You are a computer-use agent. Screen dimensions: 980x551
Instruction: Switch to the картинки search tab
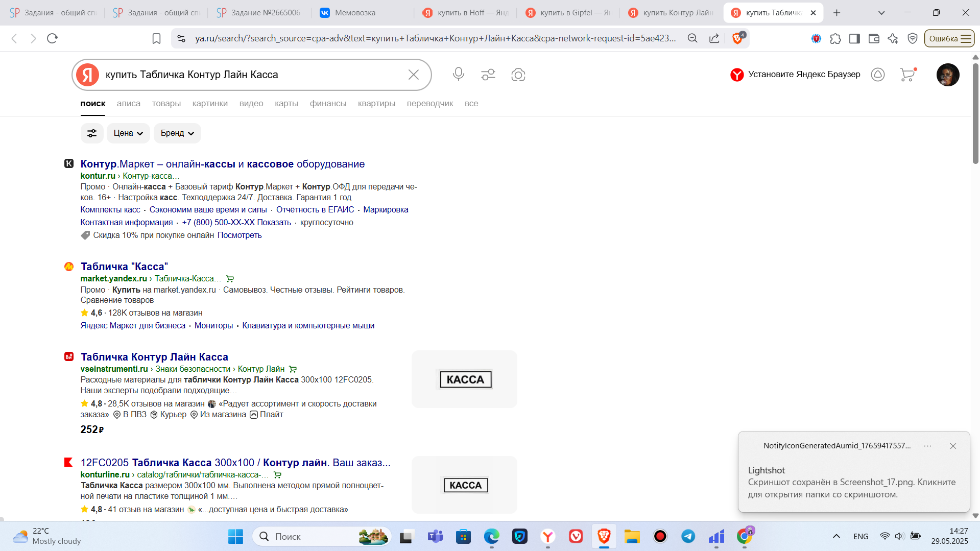[x=210, y=104]
